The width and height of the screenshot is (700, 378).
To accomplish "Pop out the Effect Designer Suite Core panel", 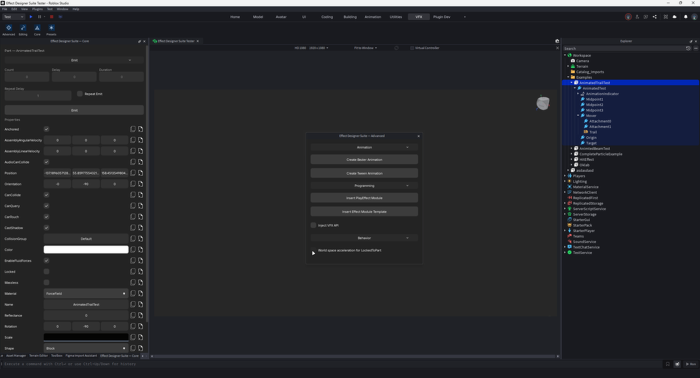I will (139, 41).
